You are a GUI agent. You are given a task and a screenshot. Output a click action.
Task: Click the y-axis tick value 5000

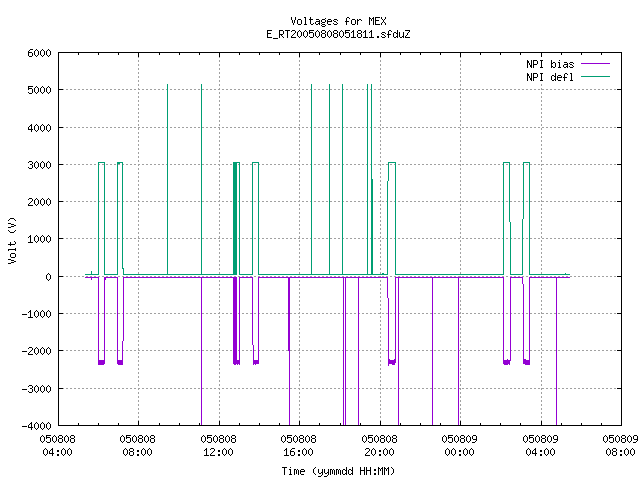coord(39,90)
